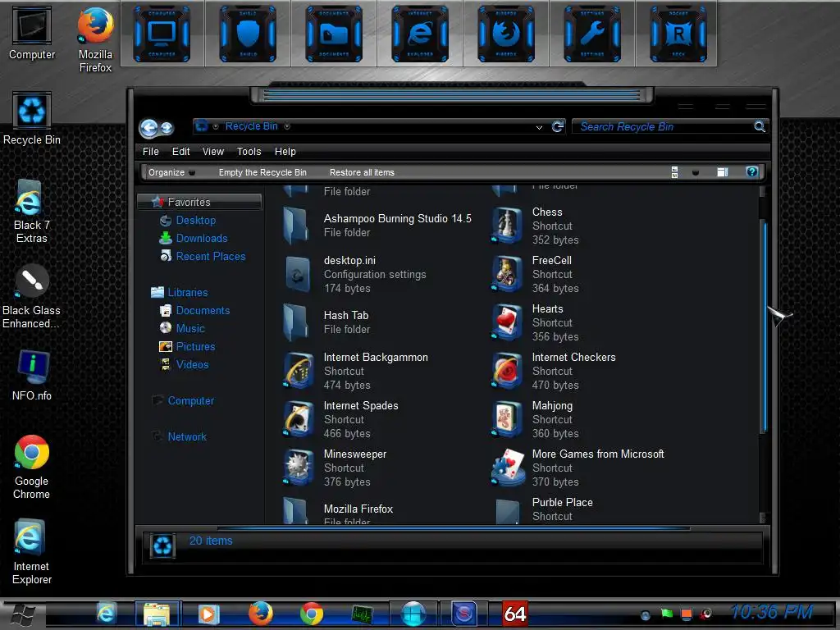Viewport: 840px width, 630px height.
Task: Open the Pictures library
Action: [195, 347]
